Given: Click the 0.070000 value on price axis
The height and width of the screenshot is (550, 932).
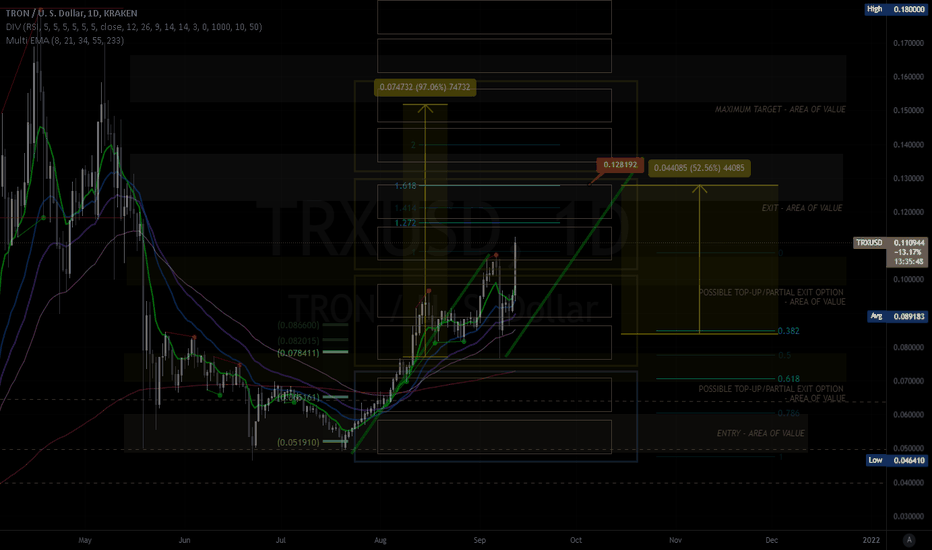Looking at the screenshot, I should pyautogui.click(x=909, y=381).
